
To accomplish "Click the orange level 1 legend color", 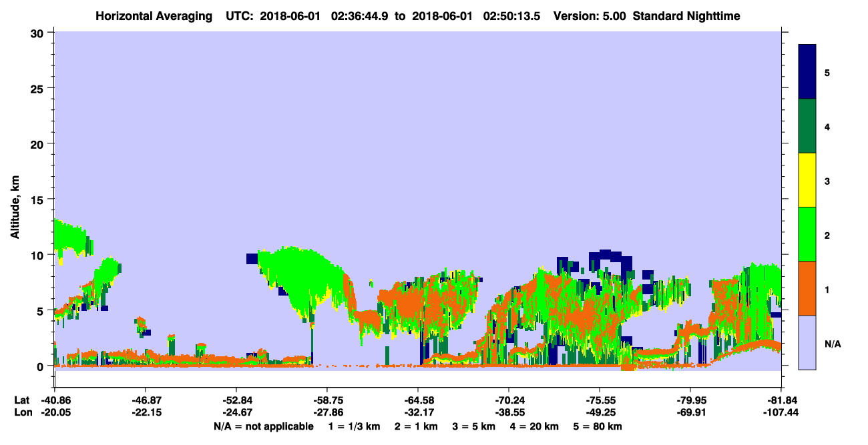I will (x=807, y=288).
